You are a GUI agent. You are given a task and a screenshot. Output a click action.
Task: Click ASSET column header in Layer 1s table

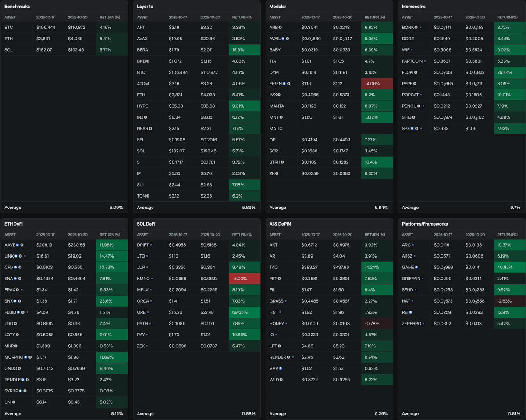click(142, 18)
